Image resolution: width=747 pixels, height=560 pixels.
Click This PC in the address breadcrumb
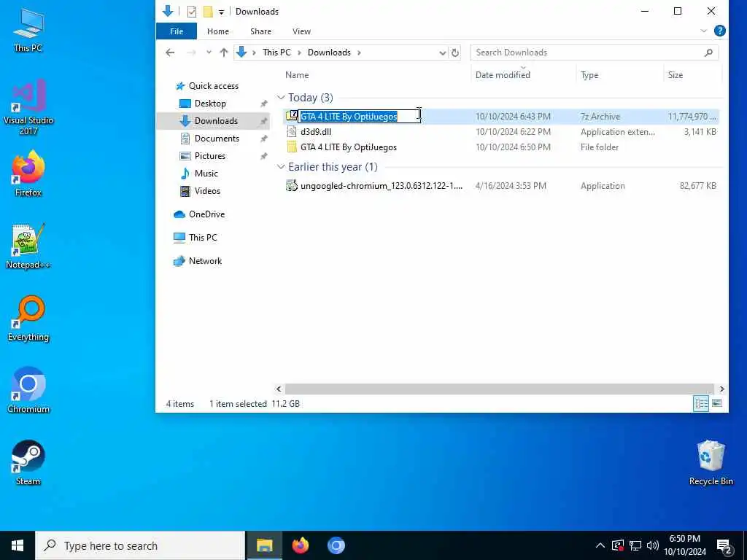276,52
